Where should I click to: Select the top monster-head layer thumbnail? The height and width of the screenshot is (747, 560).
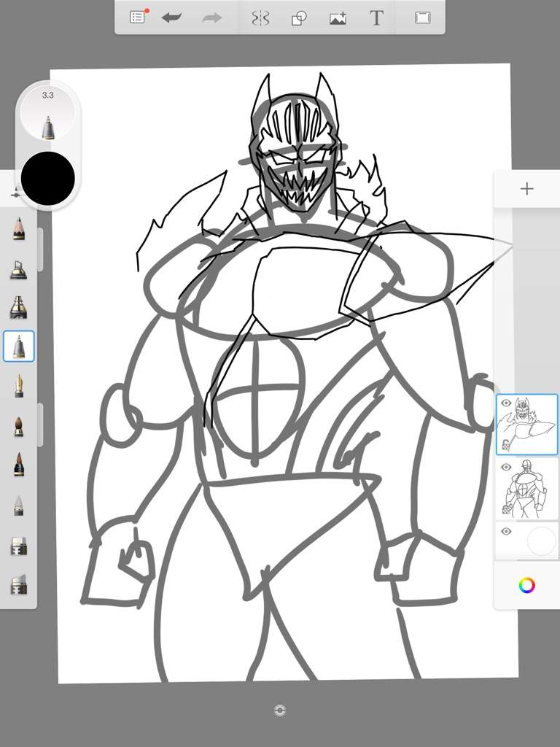pyautogui.click(x=527, y=425)
